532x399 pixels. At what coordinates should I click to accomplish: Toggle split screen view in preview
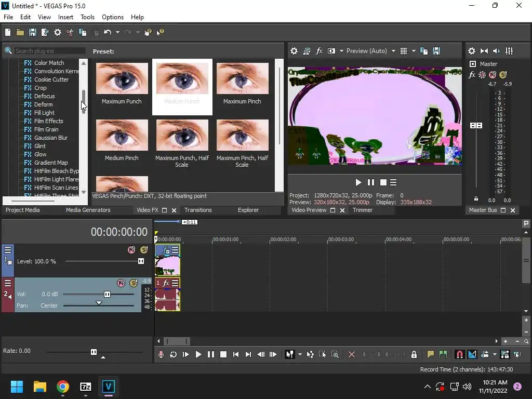tap(331, 51)
